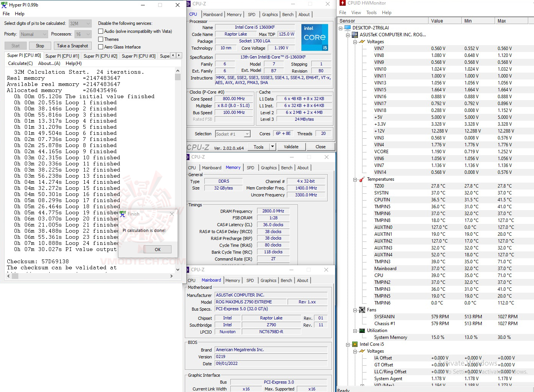The width and height of the screenshot is (534, 392).
Task: Toggle the Aero Glass Interface checkbox
Action: [101, 47]
